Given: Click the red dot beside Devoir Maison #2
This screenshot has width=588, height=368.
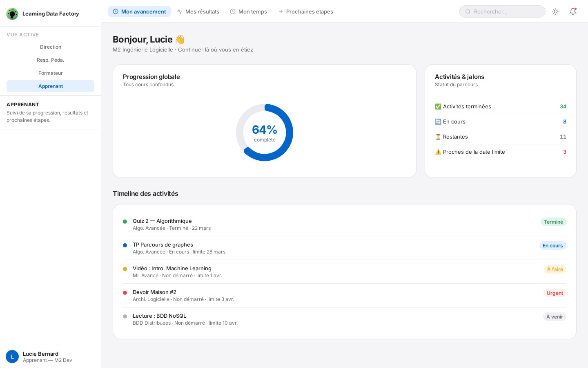Looking at the screenshot, I should [x=125, y=293].
